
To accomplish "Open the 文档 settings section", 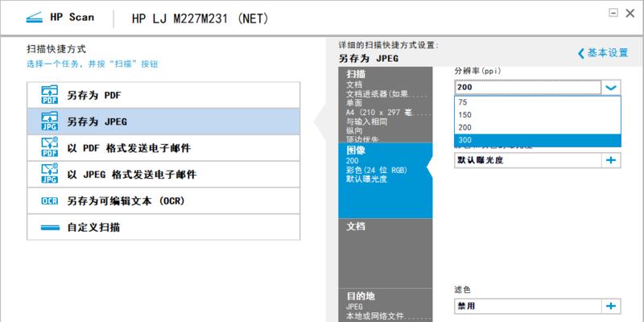I will (x=386, y=253).
